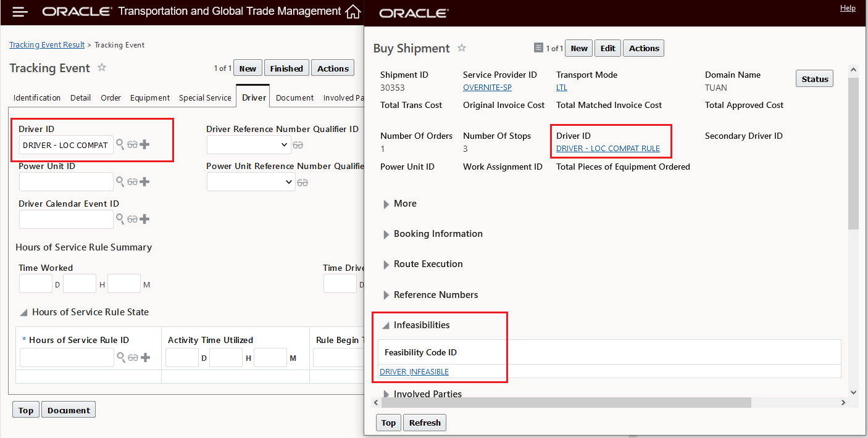
Task: Open the Help link
Action: (848, 8)
